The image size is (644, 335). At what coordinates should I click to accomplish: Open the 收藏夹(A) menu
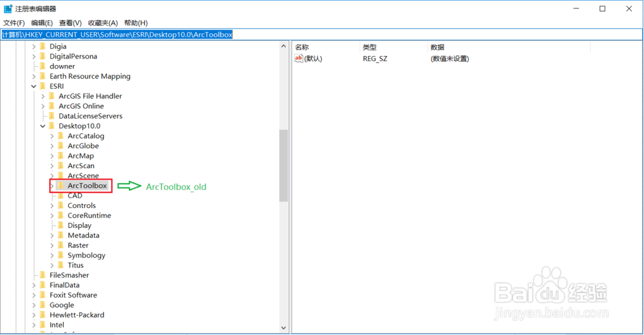point(102,23)
